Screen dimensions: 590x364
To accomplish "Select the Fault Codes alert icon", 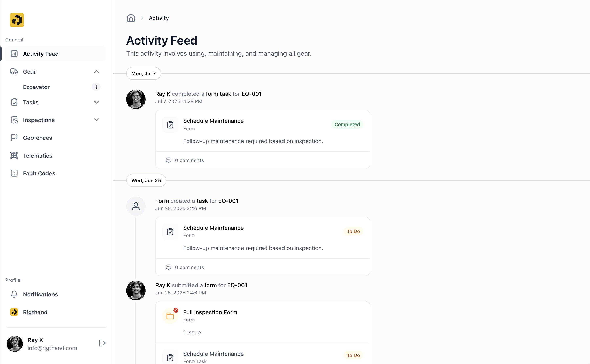I will pos(14,173).
